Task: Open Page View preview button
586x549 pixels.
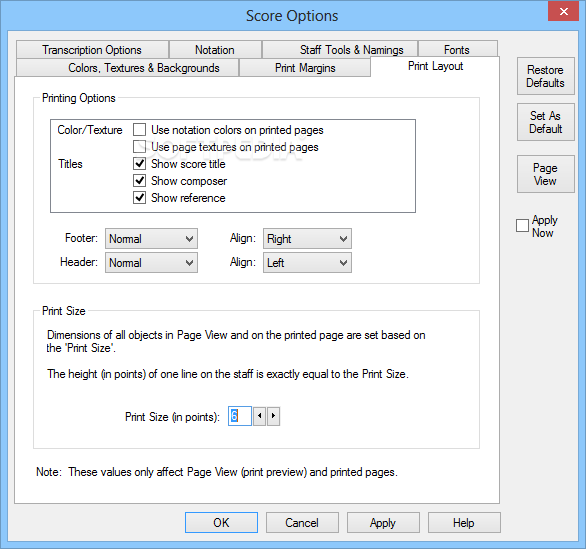Action: tap(545, 174)
